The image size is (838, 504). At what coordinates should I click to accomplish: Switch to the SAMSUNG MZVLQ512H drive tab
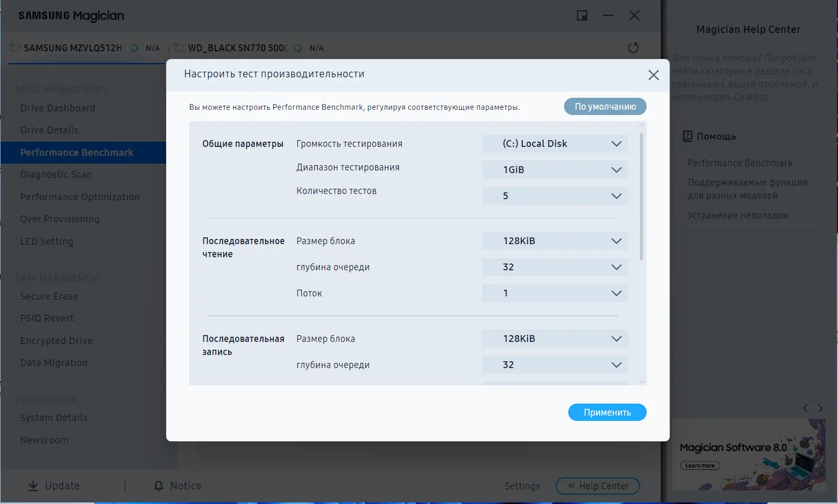(73, 48)
